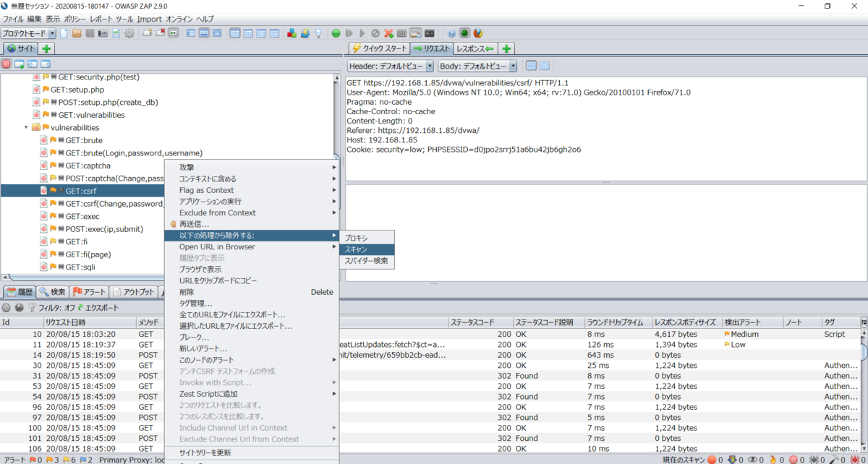Click the Persist Session save icon
Image resolution: width=868 pixels, height=464 pixels.
90,33
